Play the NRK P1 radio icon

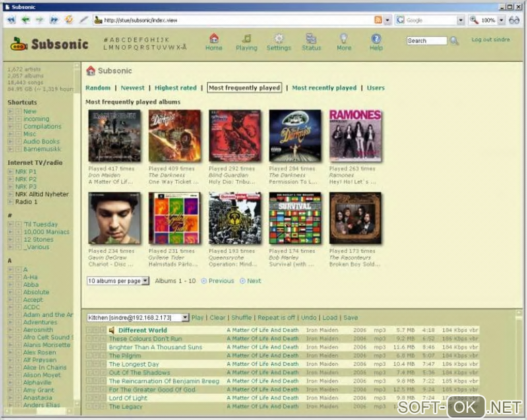[10, 172]
